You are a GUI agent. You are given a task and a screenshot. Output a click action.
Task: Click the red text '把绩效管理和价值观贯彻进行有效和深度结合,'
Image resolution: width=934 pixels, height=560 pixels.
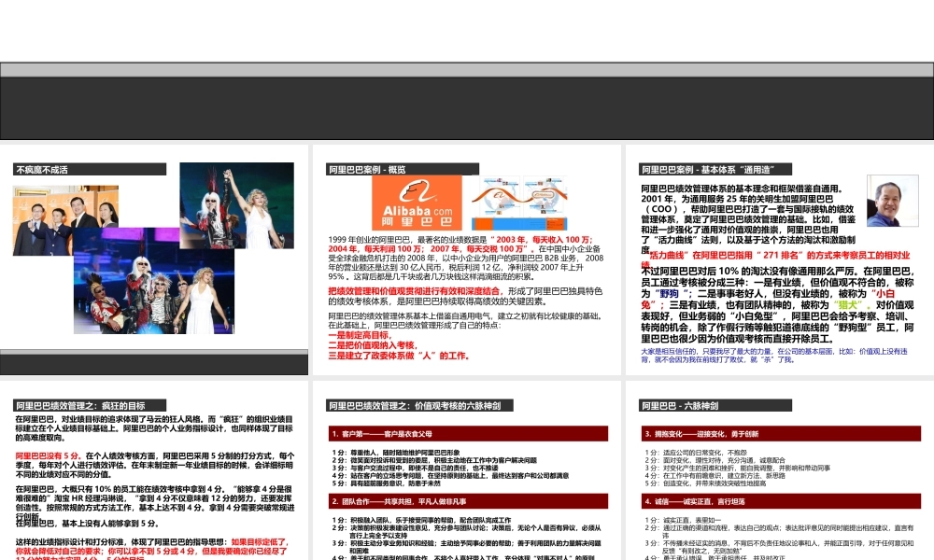point(416,291)
